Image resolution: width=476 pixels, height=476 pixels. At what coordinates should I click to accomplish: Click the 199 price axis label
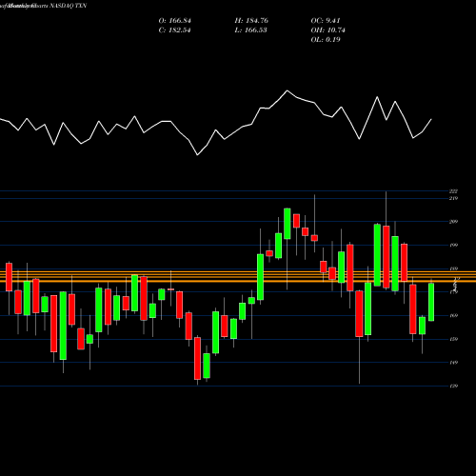pyautogui.click(x=453, y=245)
